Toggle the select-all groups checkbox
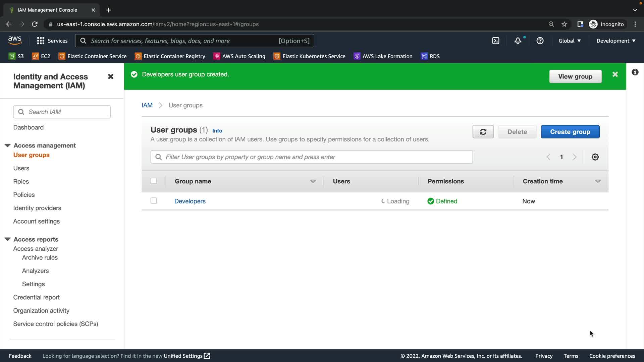 [x=154, y=181]
